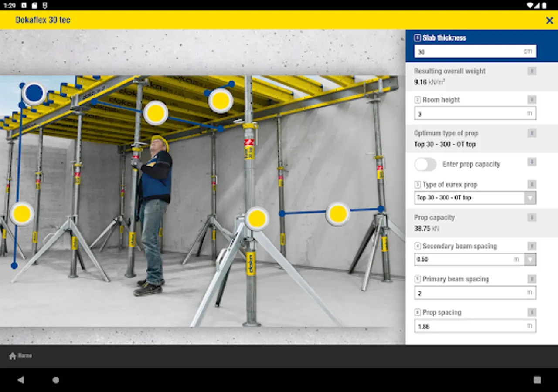
Task: Click the Primary beam spacing label
Action: [x=456, y=279]
